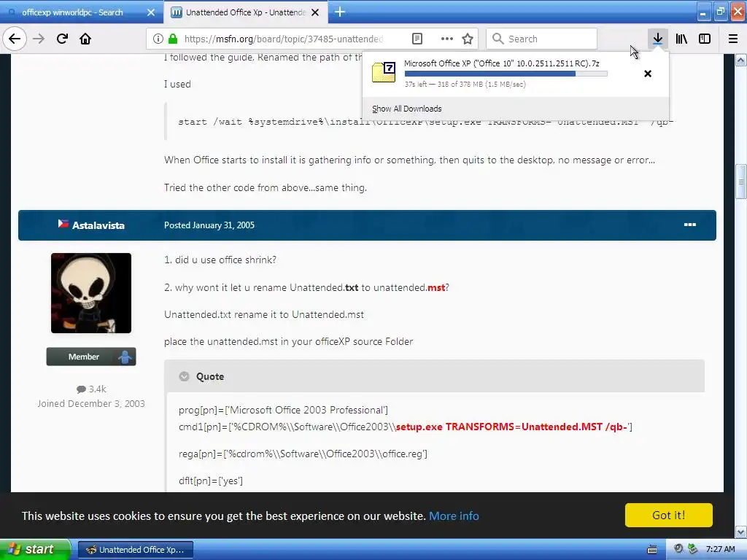Activate Unattended Office Xp taskbar button
747x560 pixels.
pos(135,550)
